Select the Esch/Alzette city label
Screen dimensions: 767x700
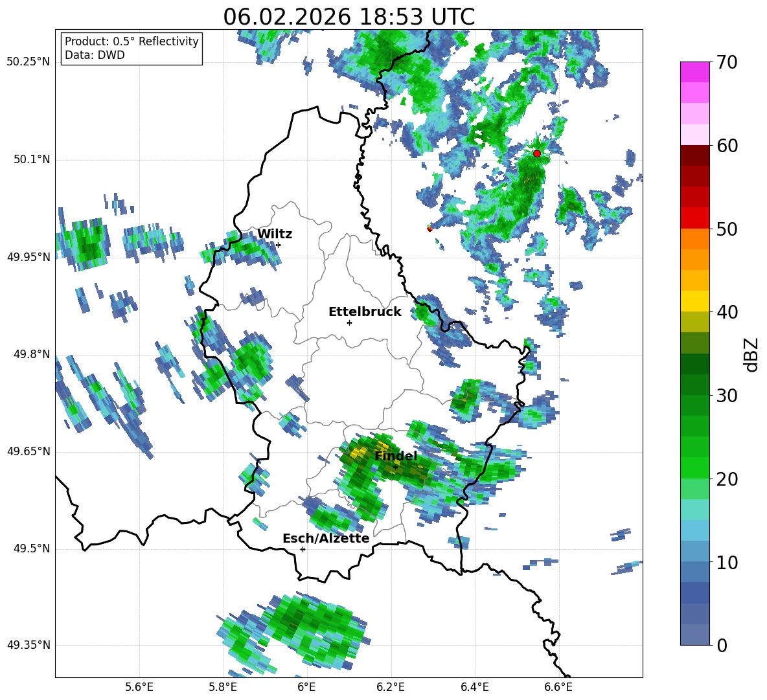coord(326,538)
